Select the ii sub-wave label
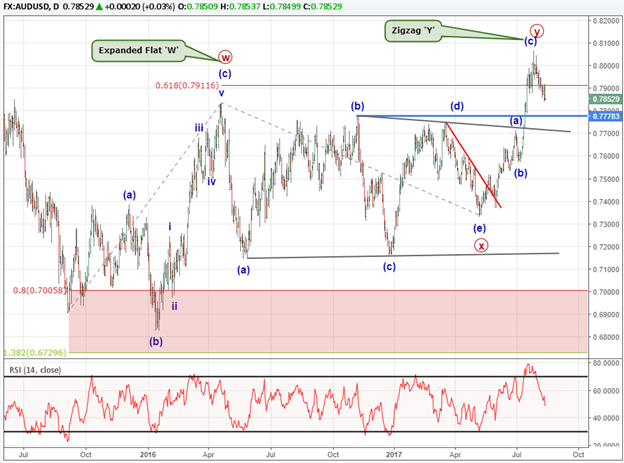This screenshot has height=463, width=624. point(174,306)
